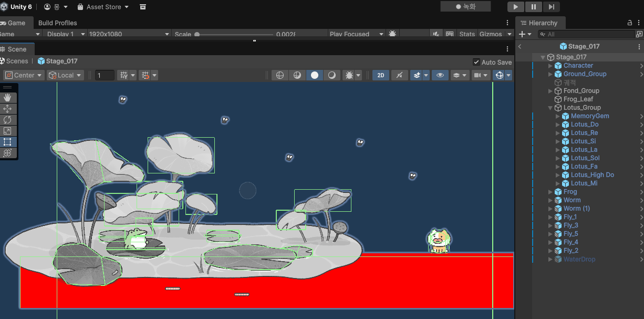Click the Stats button
Screen dimensions: 644x319
467,34
